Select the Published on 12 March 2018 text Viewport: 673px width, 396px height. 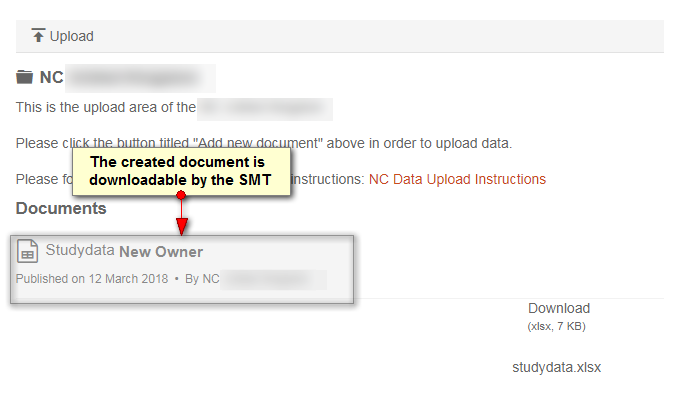92,279
